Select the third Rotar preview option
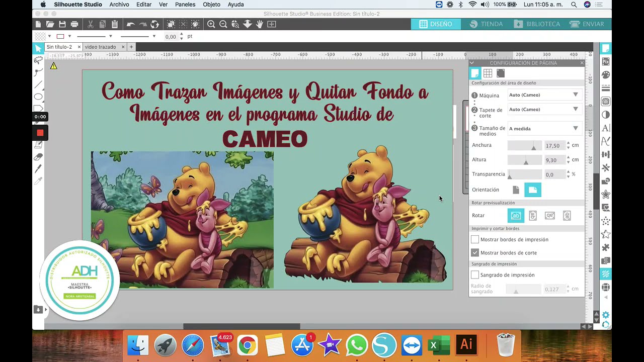 pyautogui.click(x=550, y=215)
